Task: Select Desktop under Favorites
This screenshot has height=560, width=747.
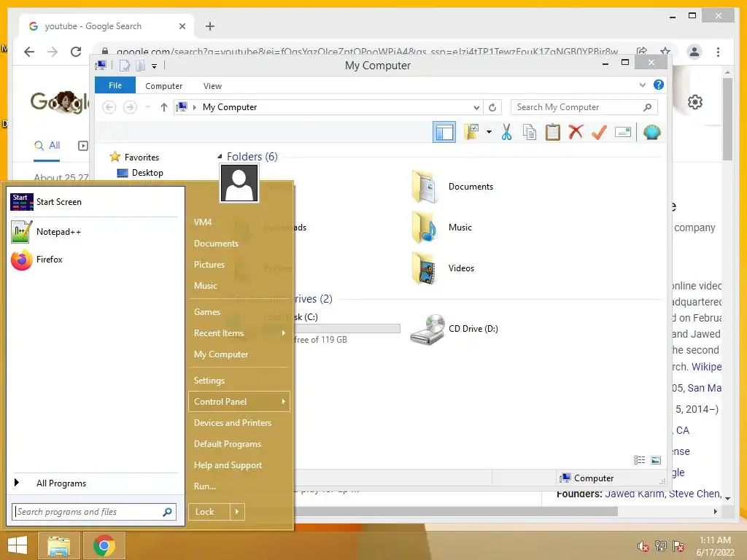Action: point(147,173)
